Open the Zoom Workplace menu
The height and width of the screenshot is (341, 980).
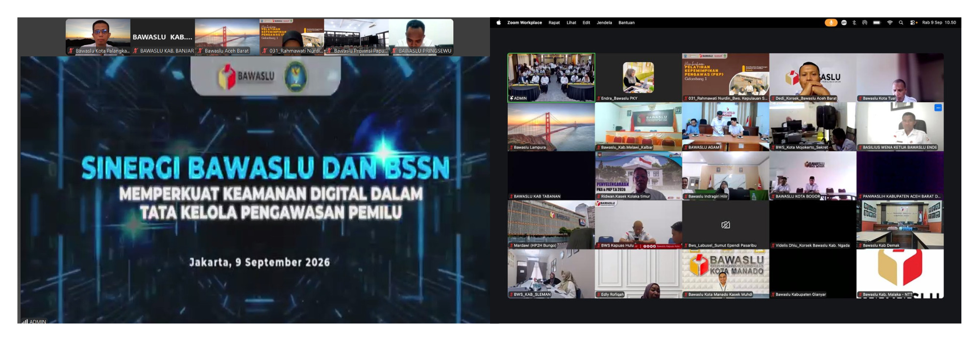tap(524, 23)
